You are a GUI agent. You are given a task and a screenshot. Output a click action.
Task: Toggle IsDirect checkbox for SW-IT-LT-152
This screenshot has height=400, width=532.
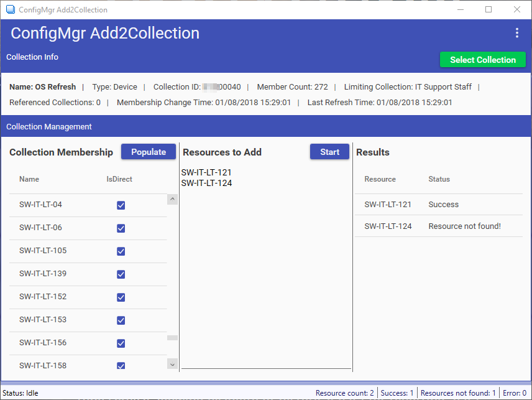[x=121, y=297]
